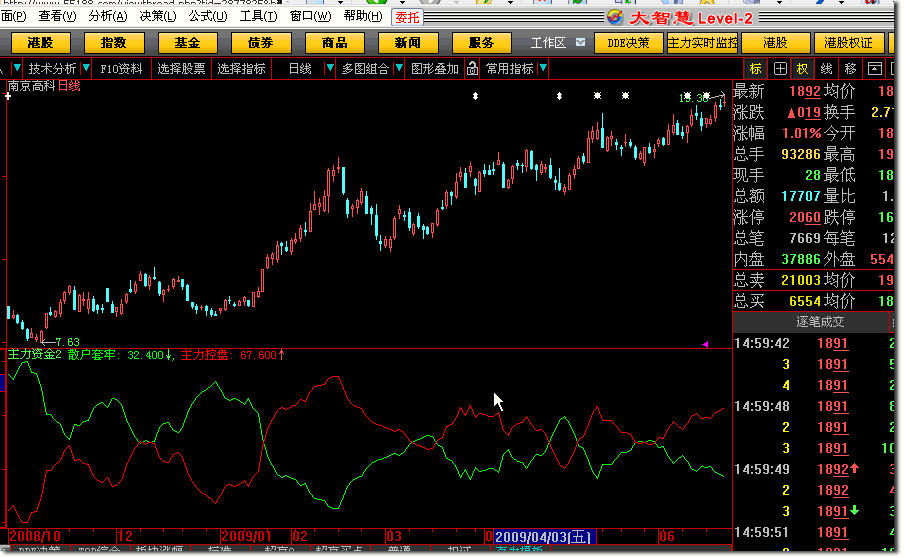Toggle the 标 indicator marker button
Viewport: 904px width, 558px height.
pos(755,69)
